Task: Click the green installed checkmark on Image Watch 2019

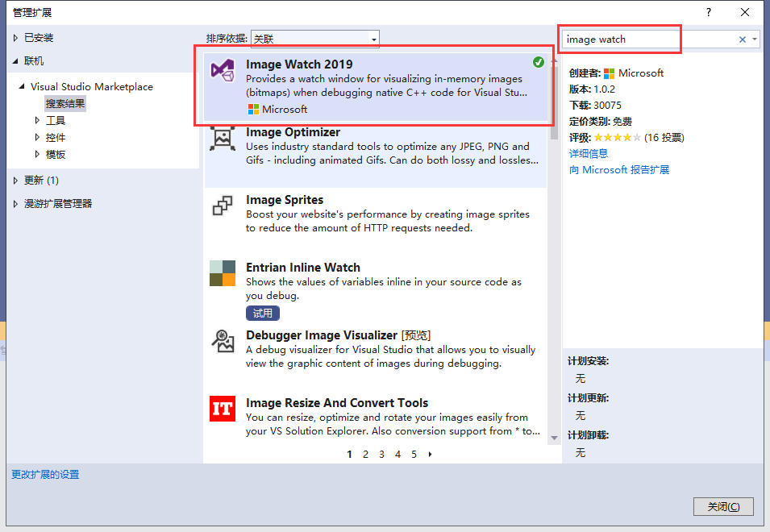Action: pos(538,61)
